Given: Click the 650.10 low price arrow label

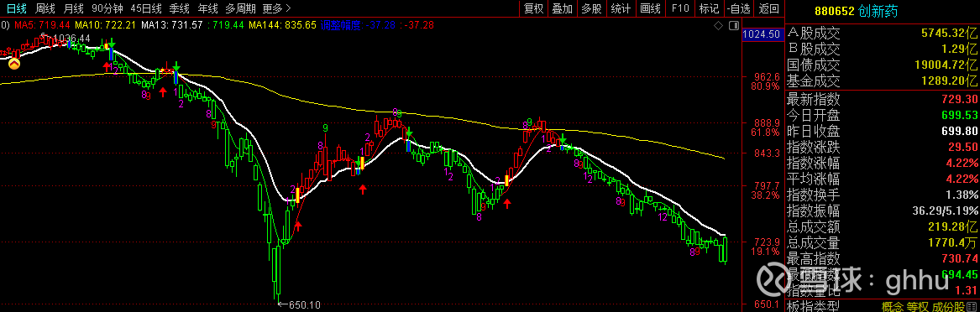Looking at the screenshot, I should point(299,304).
